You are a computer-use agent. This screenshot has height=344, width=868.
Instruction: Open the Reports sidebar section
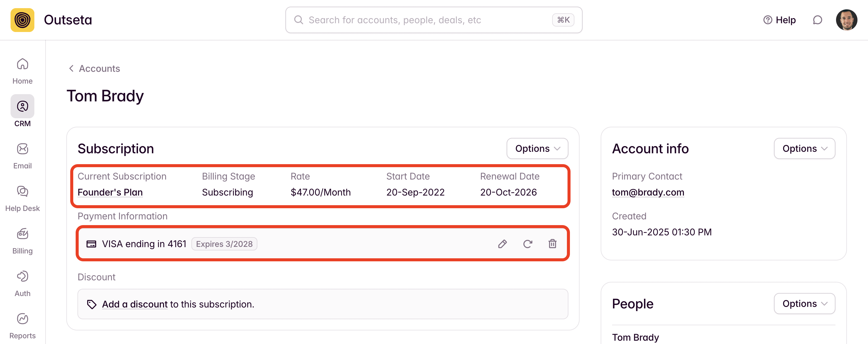[22, 326]
